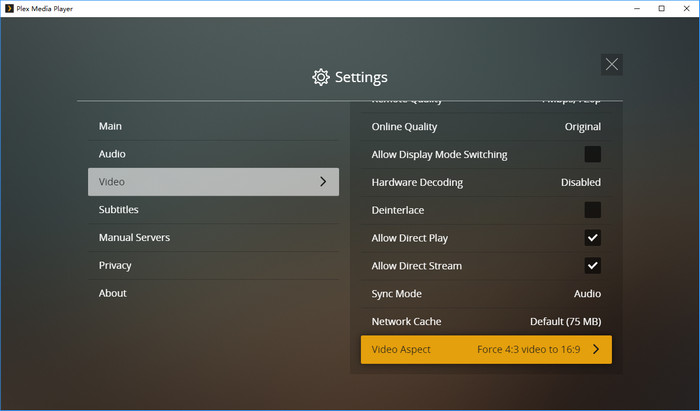Open the Manual Servers category
Viewport: 700px width, 411px height.
(213, 237)
